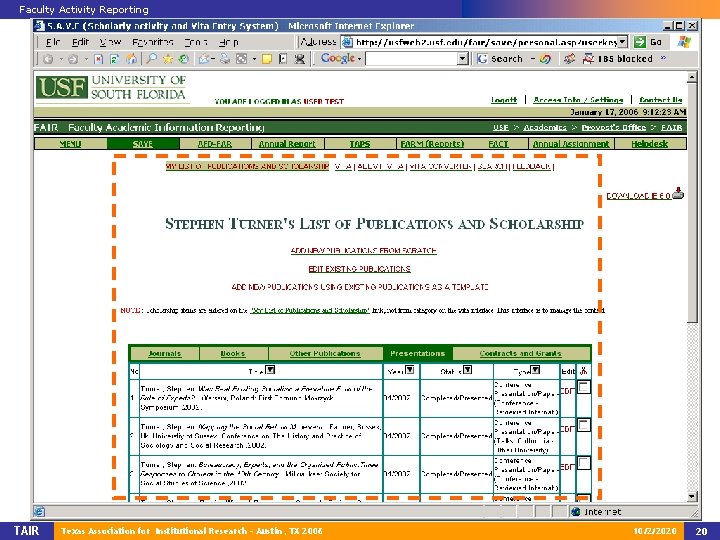Viewport: 720px width, 540px height.
Task: Print the page using the printer icon
Action: 225,58
